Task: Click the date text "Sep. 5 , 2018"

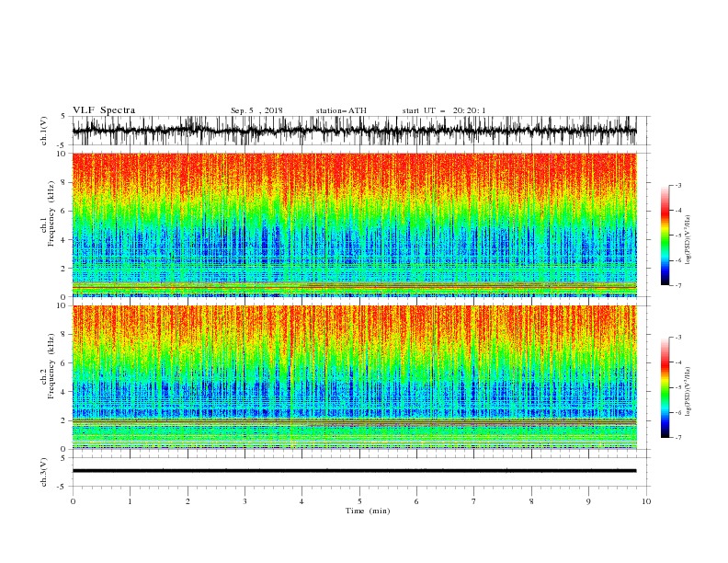Action: 256,110
